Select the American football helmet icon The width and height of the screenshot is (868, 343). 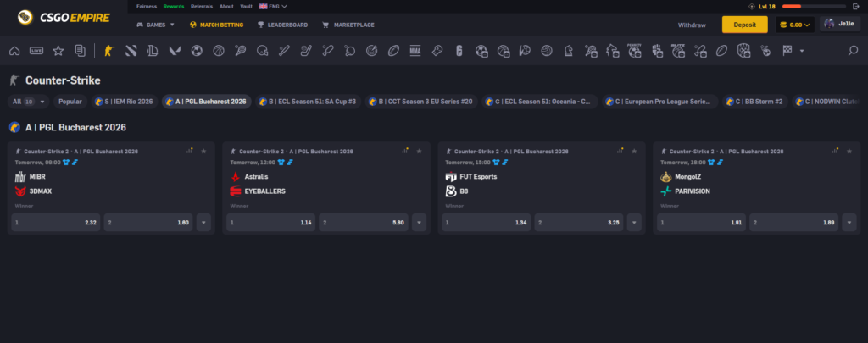pyautogui.click(x=263, y=51)
